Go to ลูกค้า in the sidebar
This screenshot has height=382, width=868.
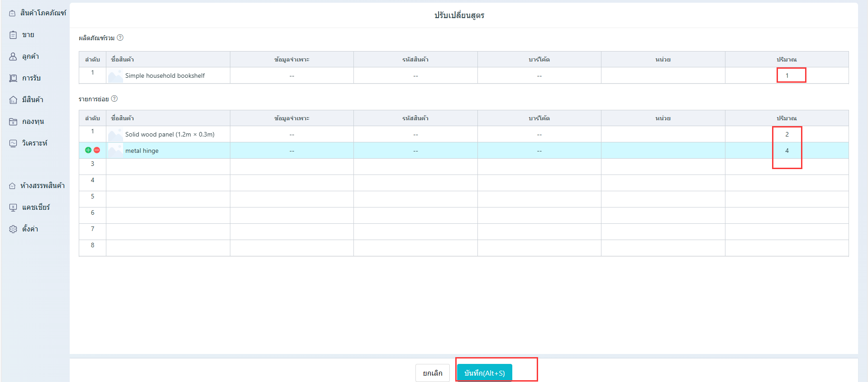30,57
